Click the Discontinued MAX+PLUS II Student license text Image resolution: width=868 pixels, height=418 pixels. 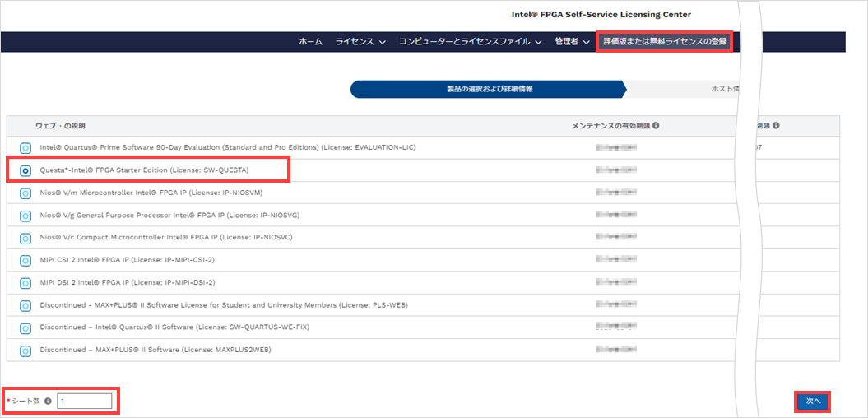point(224,305)
